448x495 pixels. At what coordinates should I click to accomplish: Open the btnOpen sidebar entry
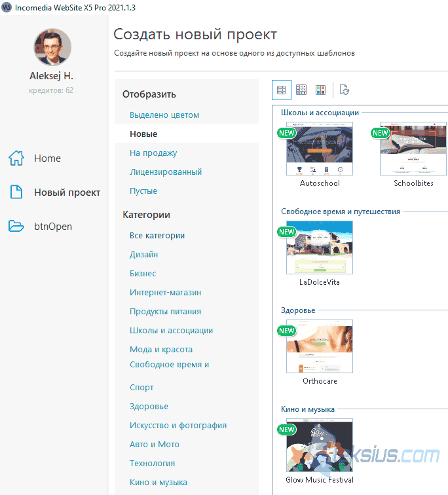coord(53,227)
